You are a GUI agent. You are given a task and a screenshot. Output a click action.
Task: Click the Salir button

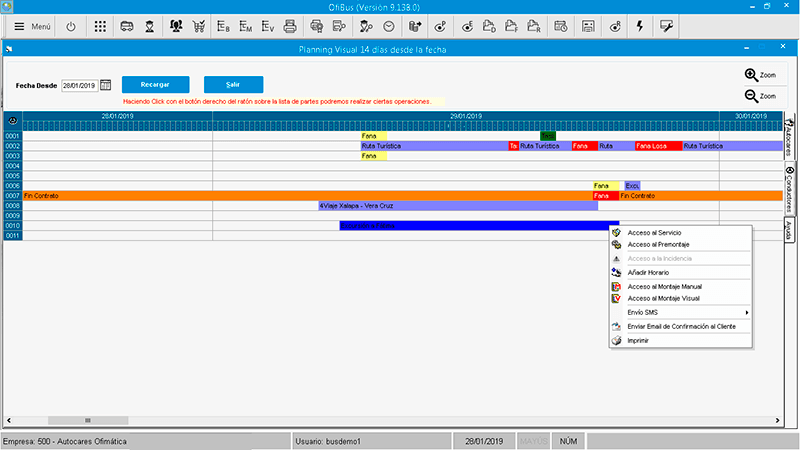coord(233,85)
